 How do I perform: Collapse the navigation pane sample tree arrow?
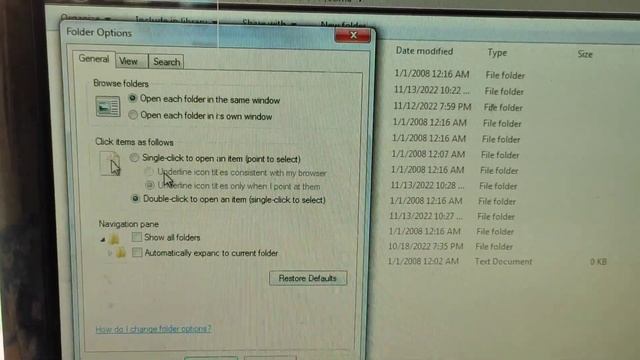pyautogui.click(x=103, y=240)
